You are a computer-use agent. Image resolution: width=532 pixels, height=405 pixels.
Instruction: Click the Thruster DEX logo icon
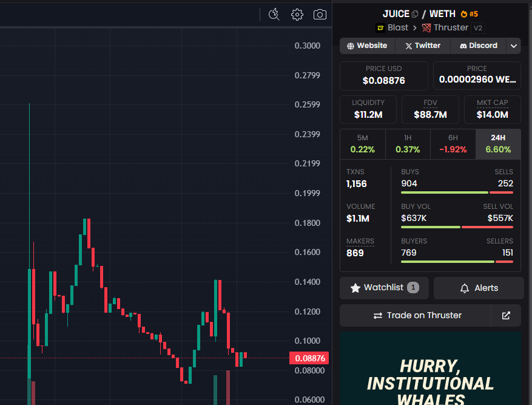click(x=426, y=28)
